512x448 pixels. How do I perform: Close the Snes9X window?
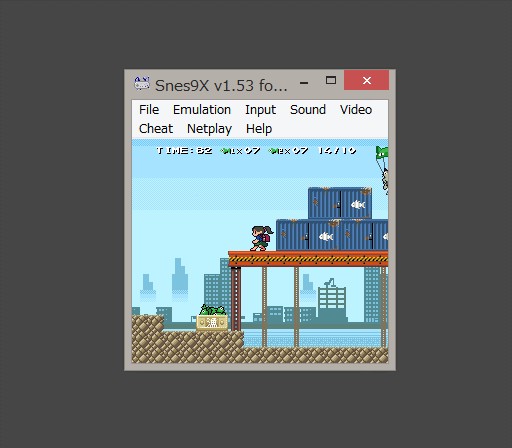[366, 80]
